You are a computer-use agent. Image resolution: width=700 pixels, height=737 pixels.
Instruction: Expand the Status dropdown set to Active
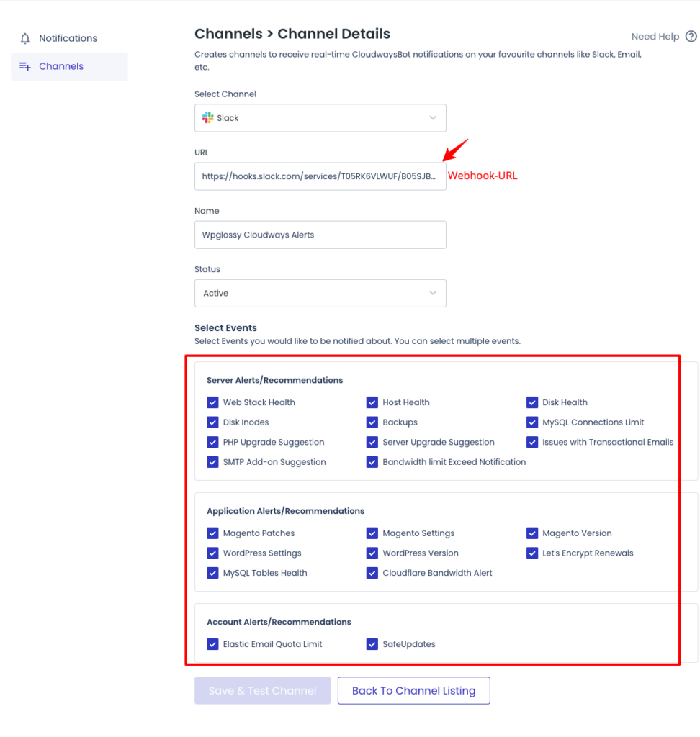pos(320,294)
